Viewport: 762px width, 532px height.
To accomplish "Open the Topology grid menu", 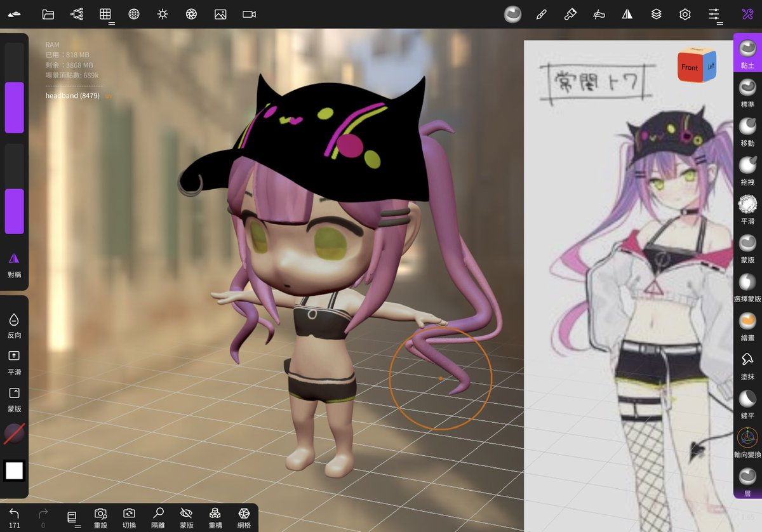I will pos(105,14).
